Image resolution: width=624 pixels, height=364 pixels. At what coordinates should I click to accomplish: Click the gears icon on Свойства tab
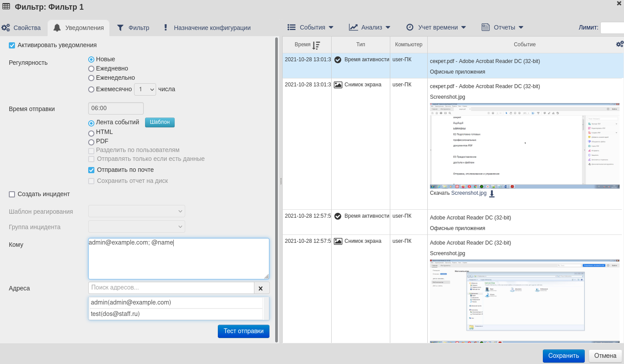(x=6, y=28)
